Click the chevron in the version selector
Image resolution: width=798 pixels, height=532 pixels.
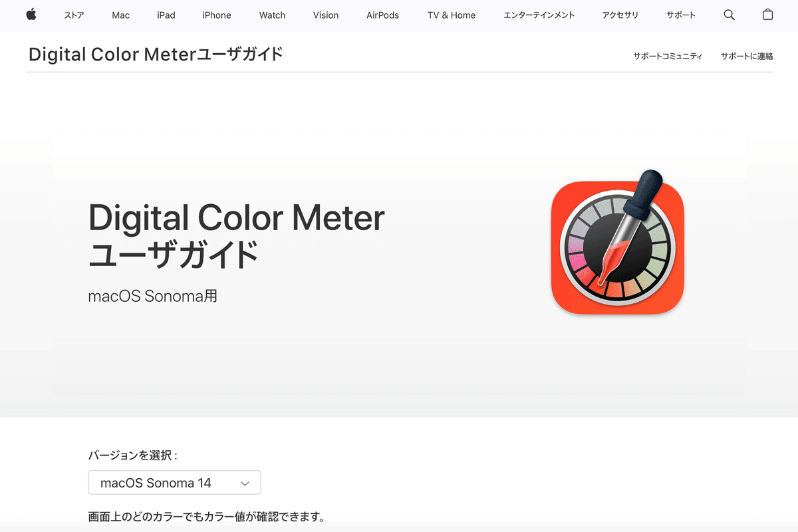(245, 483)
